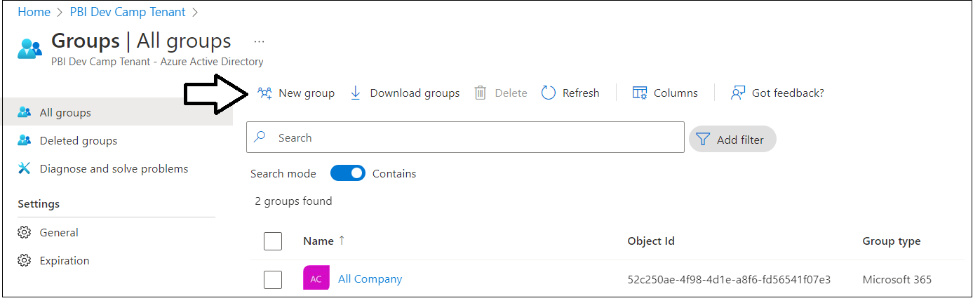Click the Object Id column header
Image resolution: width=980 pixels, height=303 pixels.
click(x=651, y=241)
